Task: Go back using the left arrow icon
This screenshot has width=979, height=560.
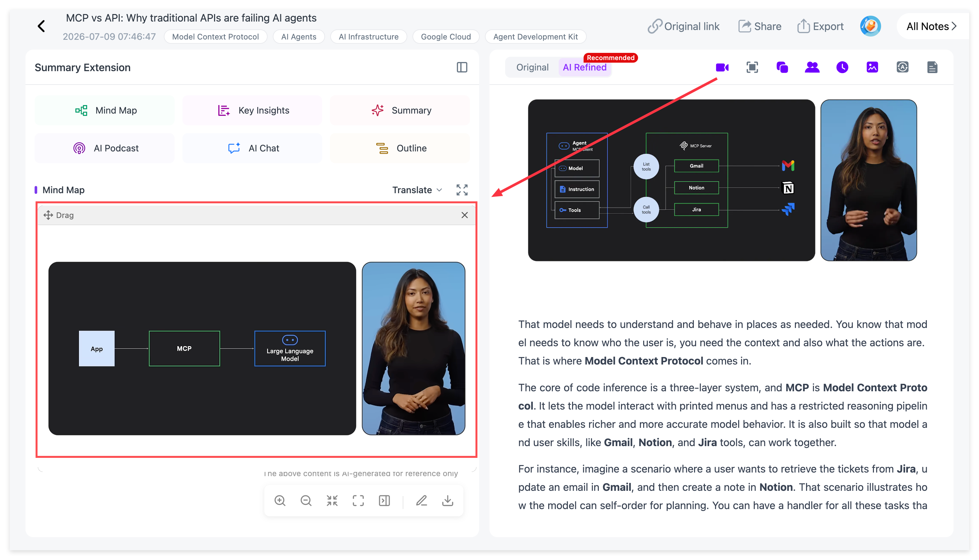Action: tap(41, 26)
